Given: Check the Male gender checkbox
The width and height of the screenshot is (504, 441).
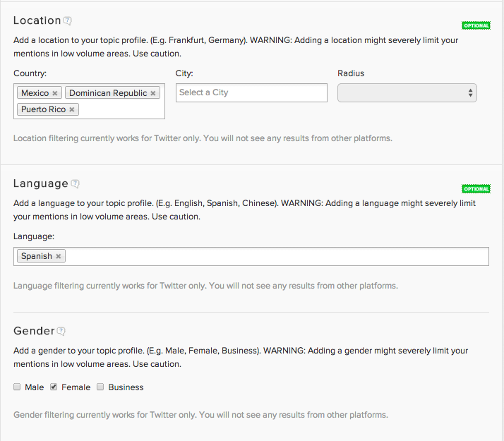Looking at the screenshot, I should (x=17, y=387).
